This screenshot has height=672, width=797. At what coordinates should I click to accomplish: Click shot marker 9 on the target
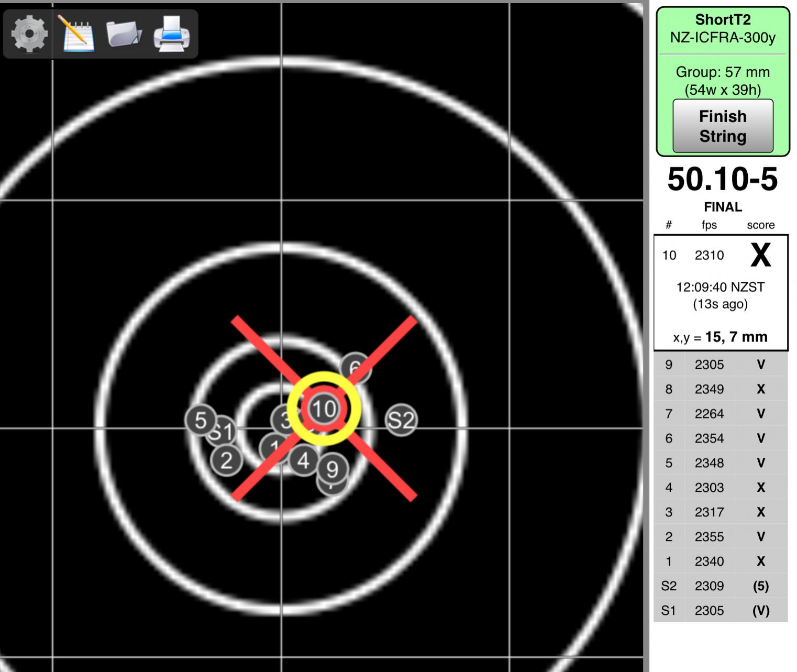pos(333,469)
